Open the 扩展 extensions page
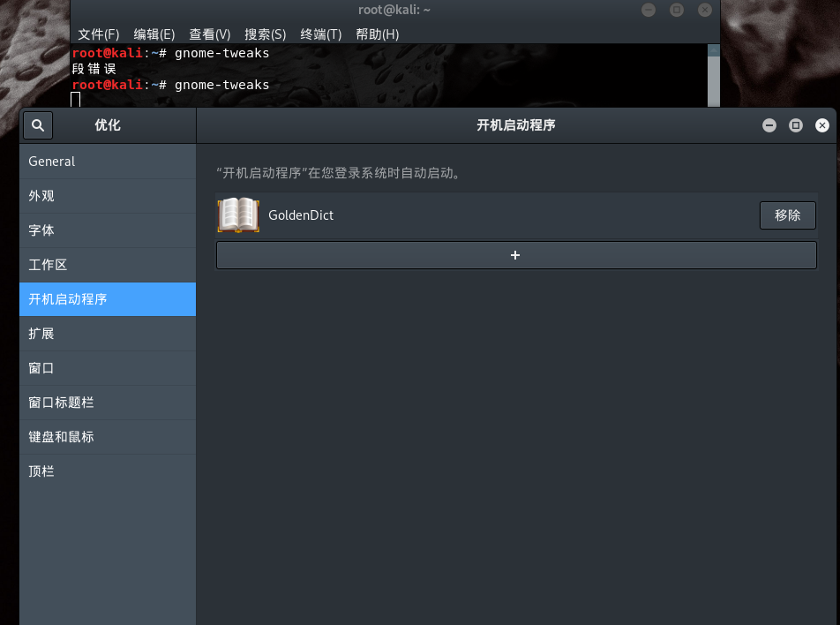 pyautogui.click(x=108, y=334)
